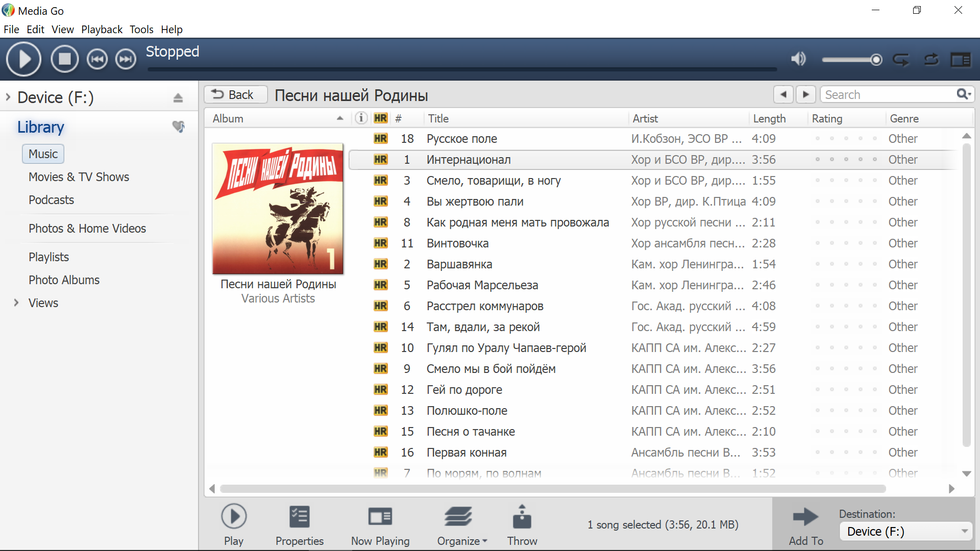Image resolution: width=980 pixels, height=551 pixels.
Task: Expand the Views section in Library
Action: (x=16, y=303)
